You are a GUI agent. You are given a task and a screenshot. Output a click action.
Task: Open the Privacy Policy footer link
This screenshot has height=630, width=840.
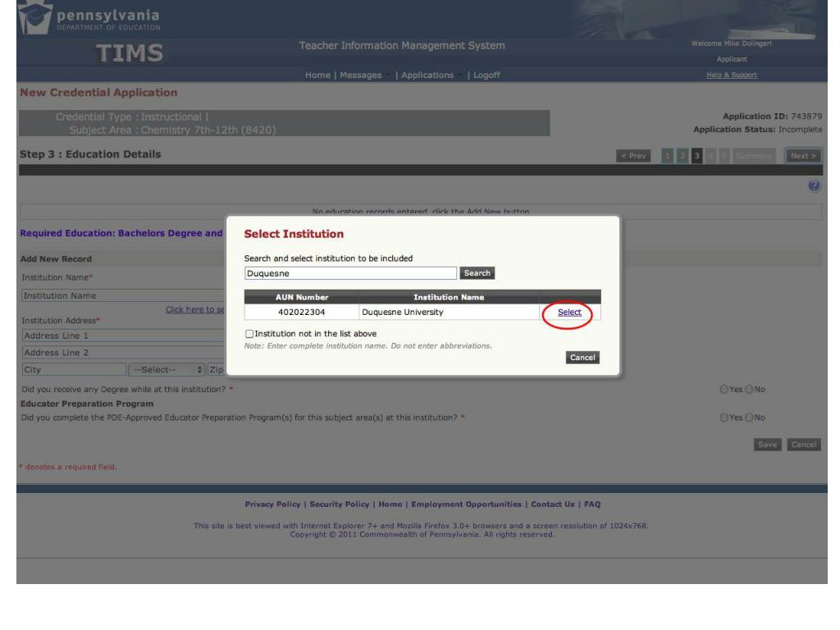click(272, 504)
